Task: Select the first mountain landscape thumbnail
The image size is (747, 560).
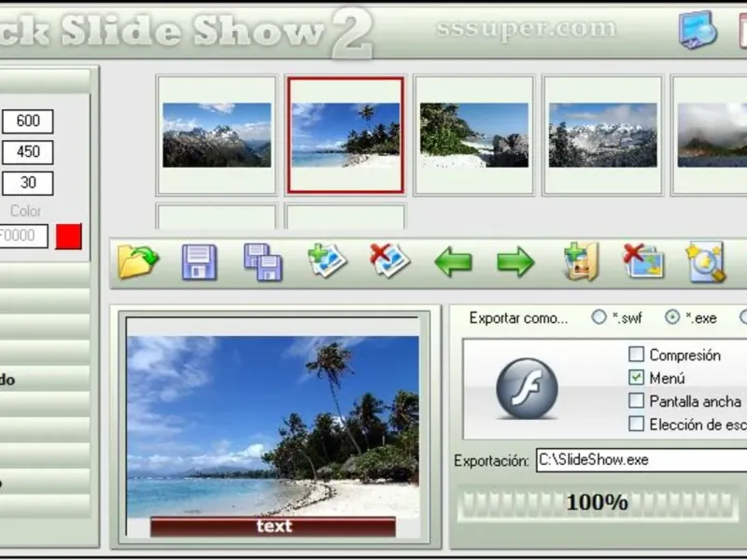Action: click(217, 135)
